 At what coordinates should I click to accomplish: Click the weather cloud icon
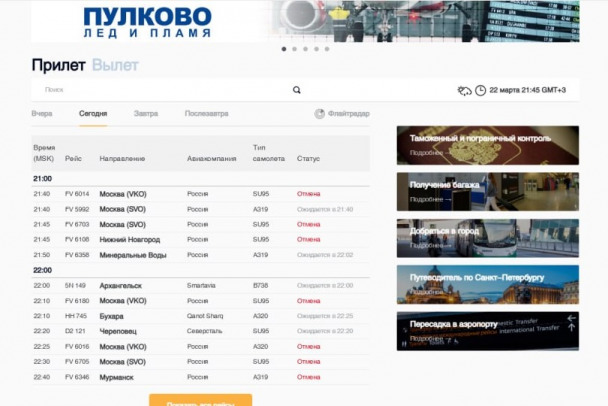click(464, 90)
